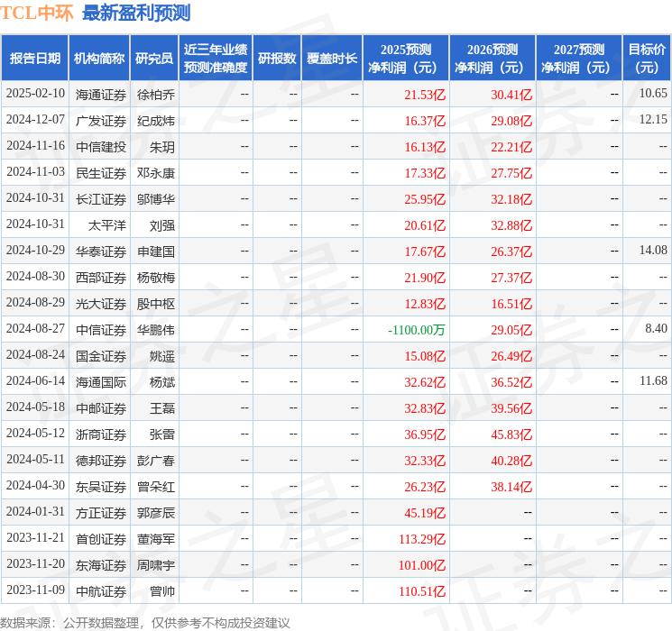Click the 113.29亿 profit forecast value
The height and width of the screenshot is (631, 672).
(422, 539)
